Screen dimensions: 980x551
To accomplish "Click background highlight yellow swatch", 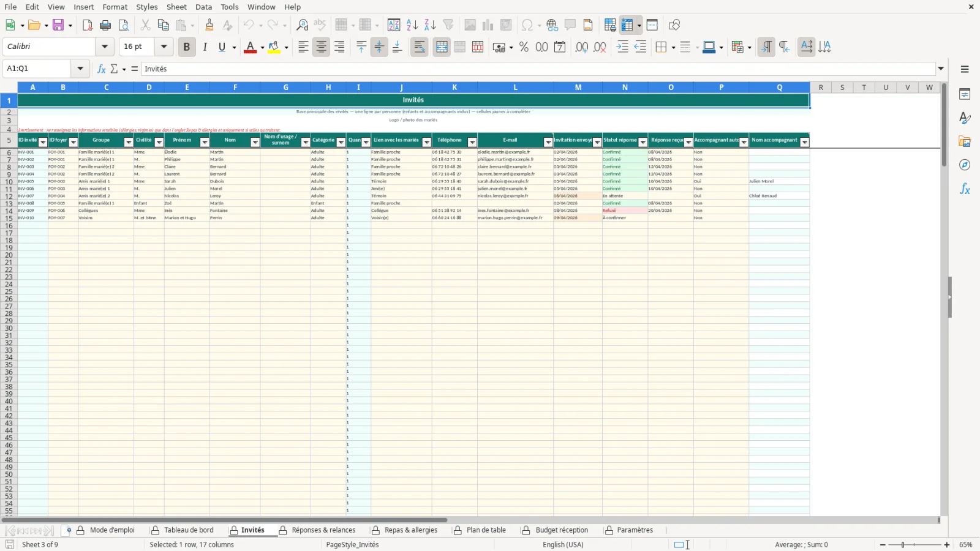I will pyautogui.click(x=274, y=47).
